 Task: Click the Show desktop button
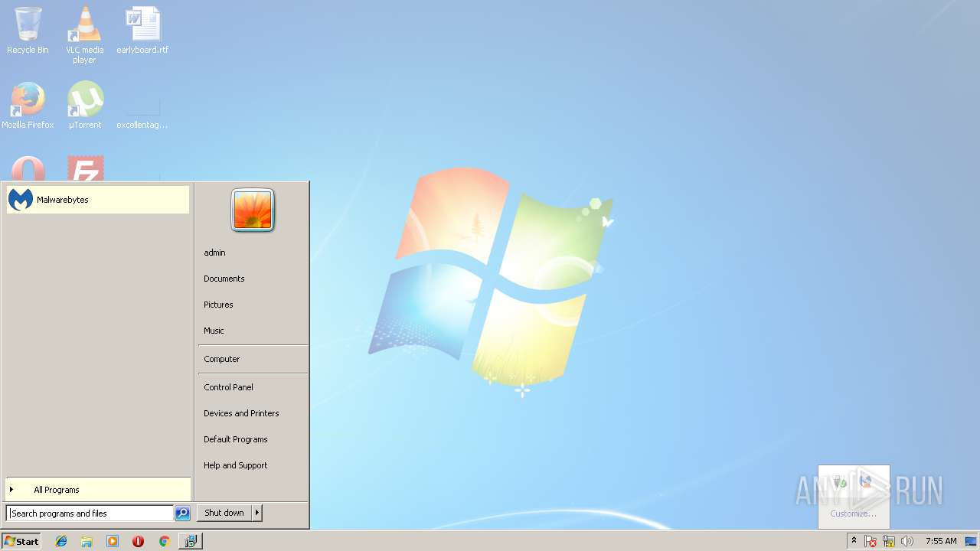point(971,541)
